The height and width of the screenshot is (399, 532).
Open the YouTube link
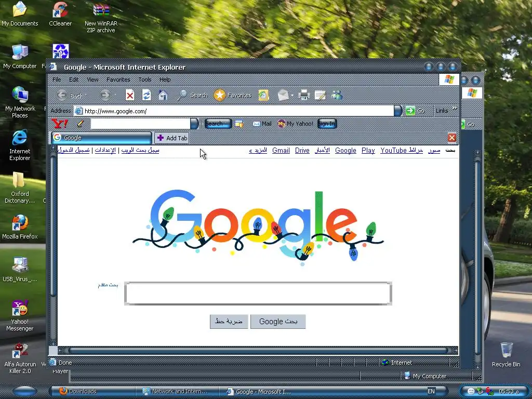click(394, 150)
